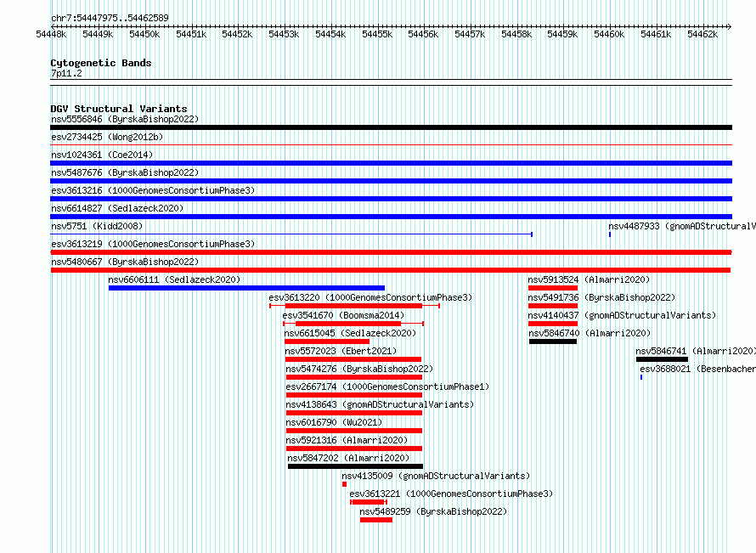Click the 54462k ruler position label
The width and height of the screenshot is (756, 553).
pyautogui.click(x=702, y=34)
